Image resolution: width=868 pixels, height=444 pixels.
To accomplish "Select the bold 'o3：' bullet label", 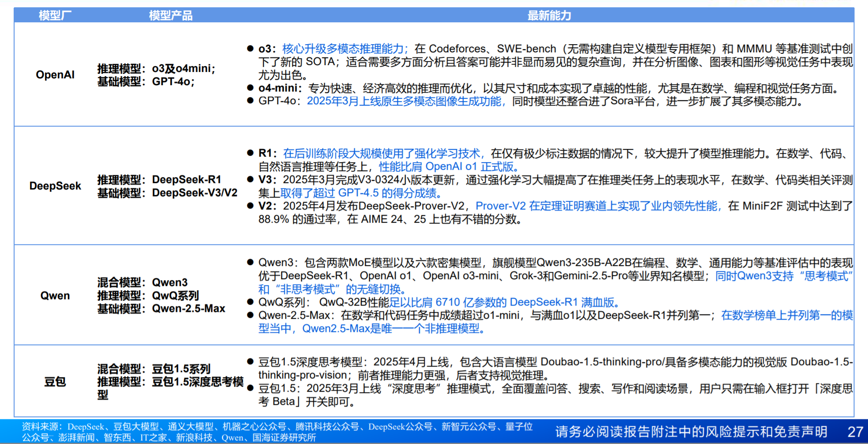I will point(267,49).
